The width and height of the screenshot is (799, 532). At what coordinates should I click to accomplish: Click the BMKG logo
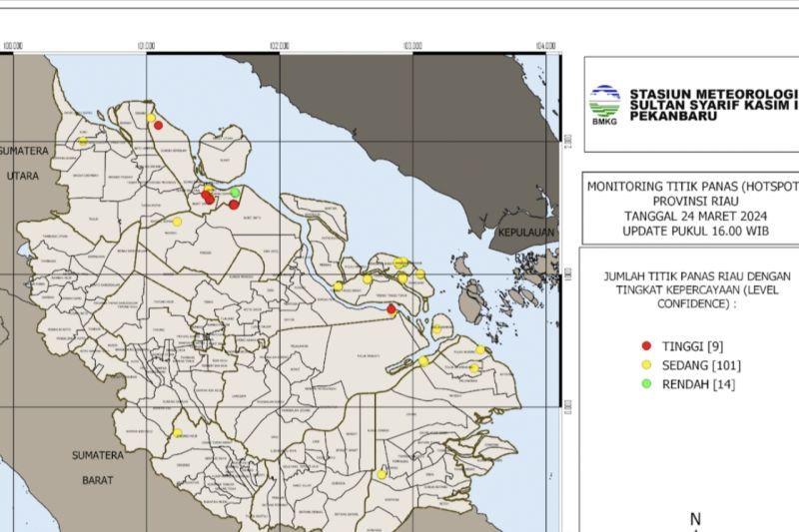tap(605, 104)
